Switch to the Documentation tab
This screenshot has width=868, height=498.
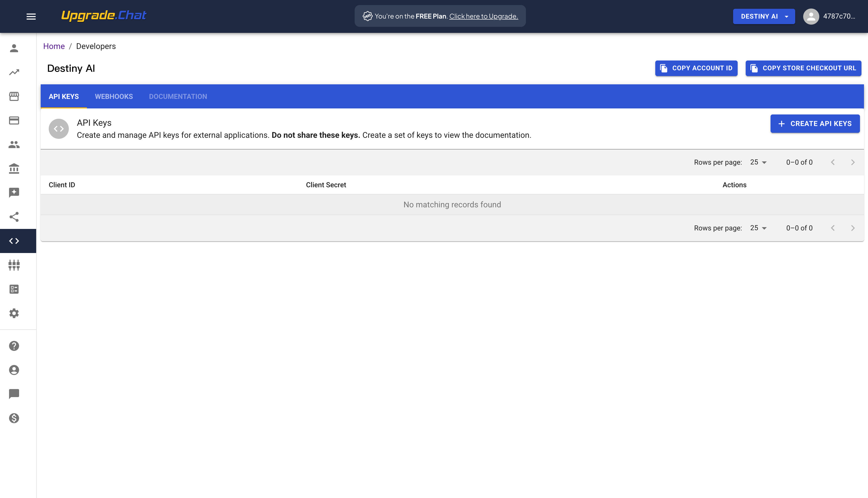tap(178, 96)
